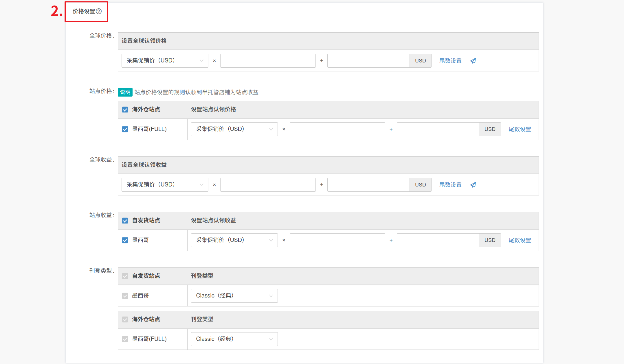Image resolution: width=624 pixels, height=364 pixels.
Task: Click the 说明 badge next to 站点价格
Action: click(x=125, y=92)
